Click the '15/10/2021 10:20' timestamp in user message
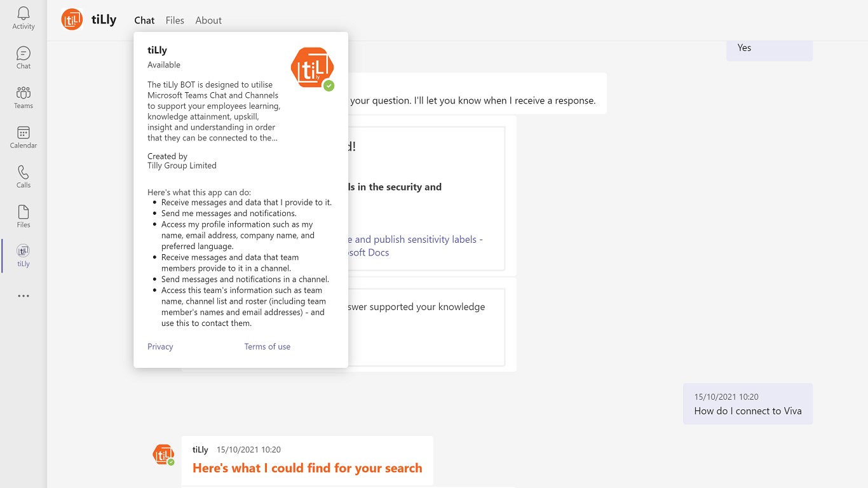This screenshot has height=488, width=868. coord(726,397)
